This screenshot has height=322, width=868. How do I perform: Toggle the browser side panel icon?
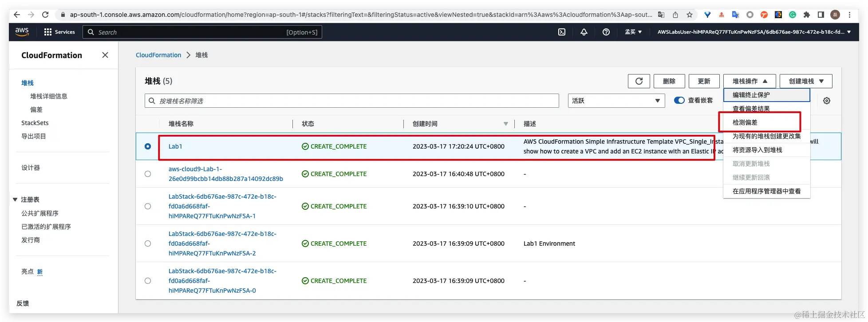[821, 15]
